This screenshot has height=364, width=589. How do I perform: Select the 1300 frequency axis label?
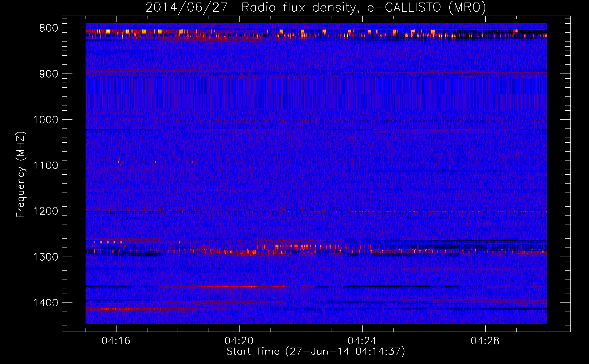(x=46, y=257)
